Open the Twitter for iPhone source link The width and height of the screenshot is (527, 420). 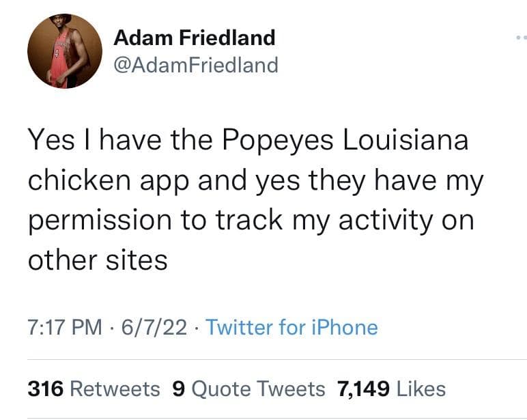291,327
